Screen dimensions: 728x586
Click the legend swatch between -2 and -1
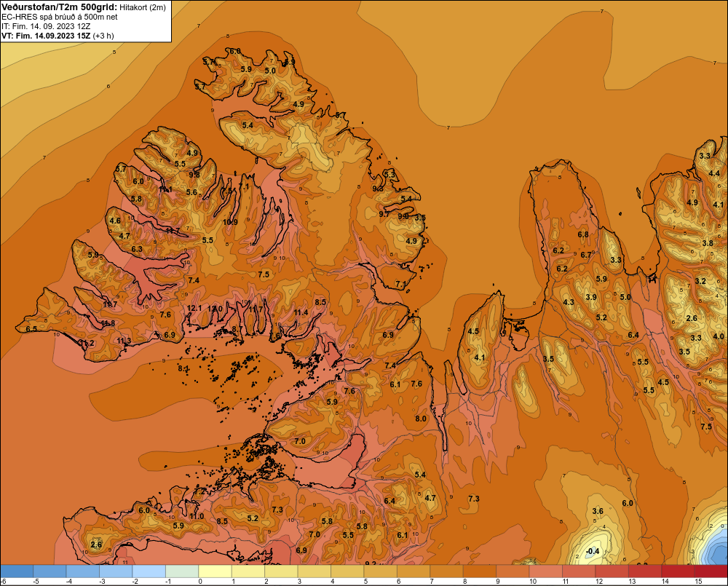[x=149, y=571]
